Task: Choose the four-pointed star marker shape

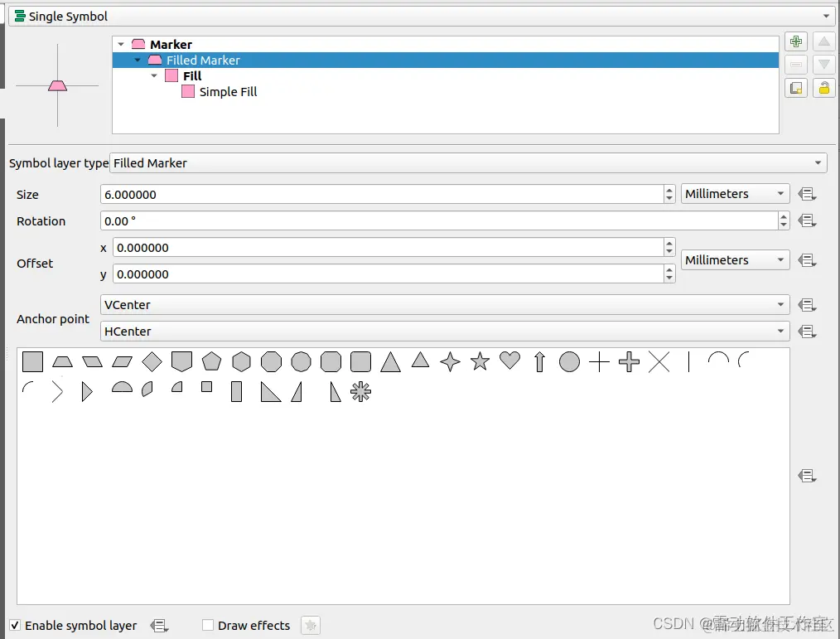Action: coord(450,362)
